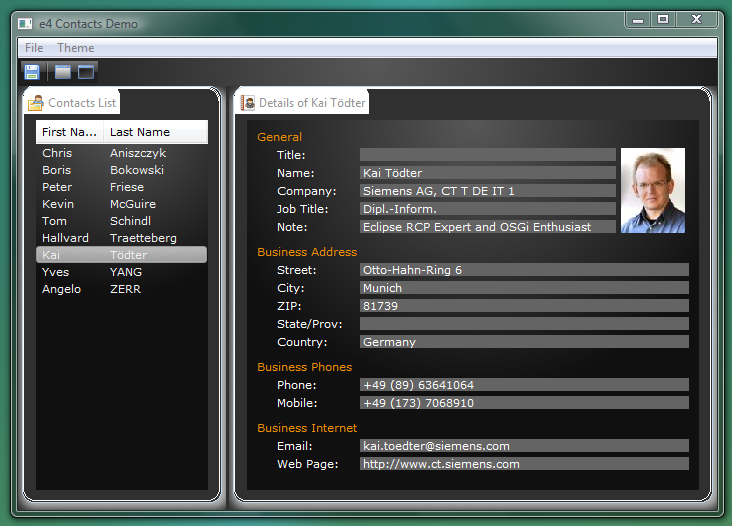This screenshot has width=732, height=526.
Task: Click the Email field with kai.toedter@siemens.com
Action: tap(523, 446)
